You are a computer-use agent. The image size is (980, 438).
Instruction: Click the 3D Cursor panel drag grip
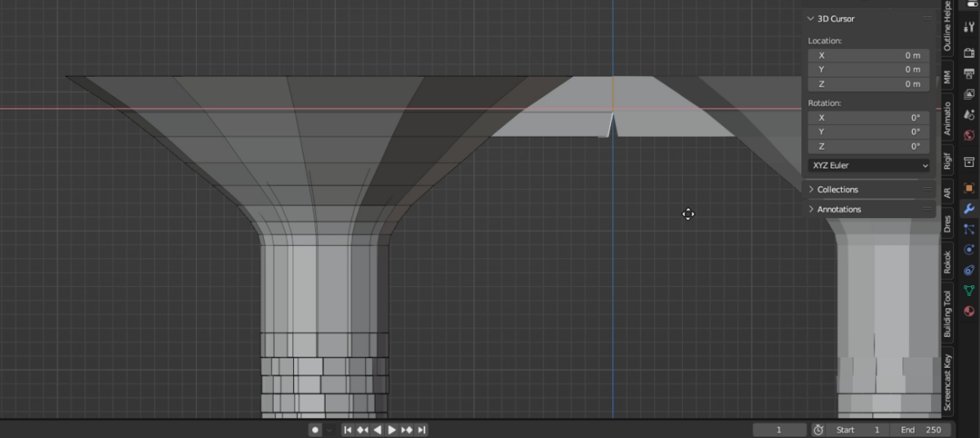927,18
